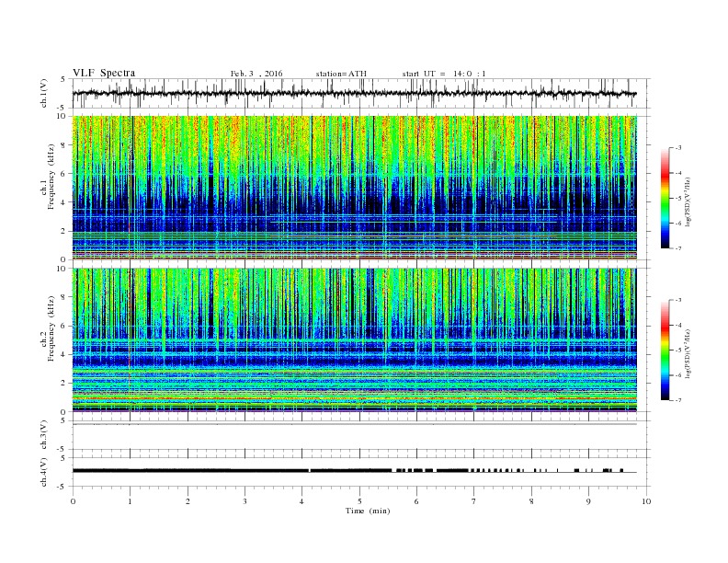Click the ch.1 PSD color scale bar
This screenshot has height=563, width=728.
[665, 198]
